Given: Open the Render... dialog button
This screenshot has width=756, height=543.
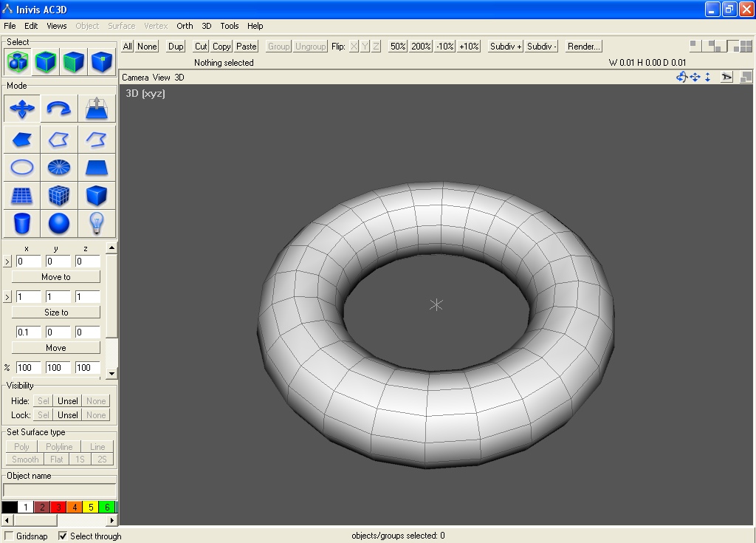Looking at the screenshot, I should (583, 47).
